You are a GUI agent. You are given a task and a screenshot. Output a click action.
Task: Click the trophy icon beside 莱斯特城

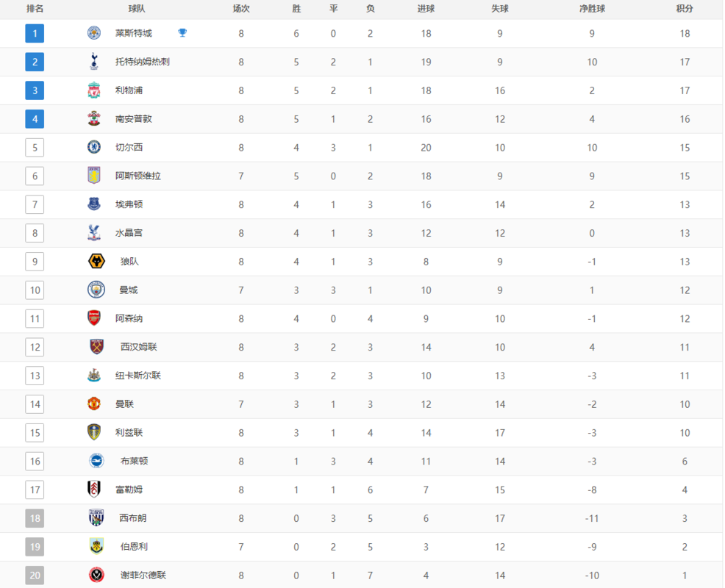182,33
